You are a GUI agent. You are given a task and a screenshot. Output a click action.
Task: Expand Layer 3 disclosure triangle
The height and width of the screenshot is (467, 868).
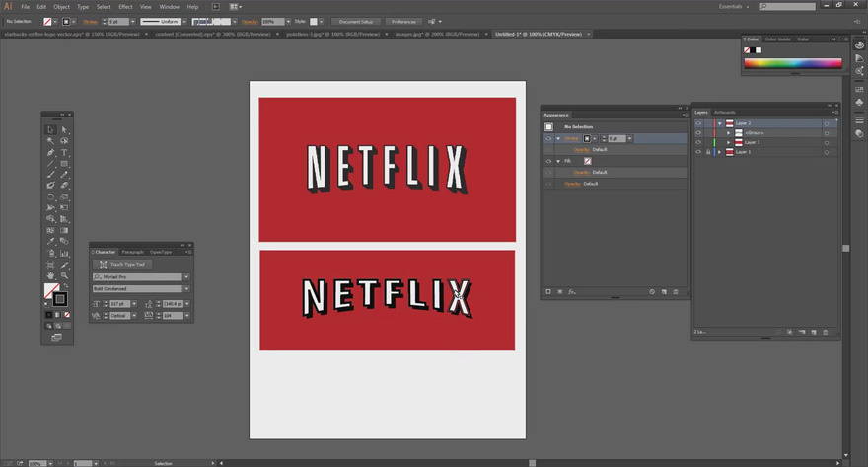[x=729, y=142]
